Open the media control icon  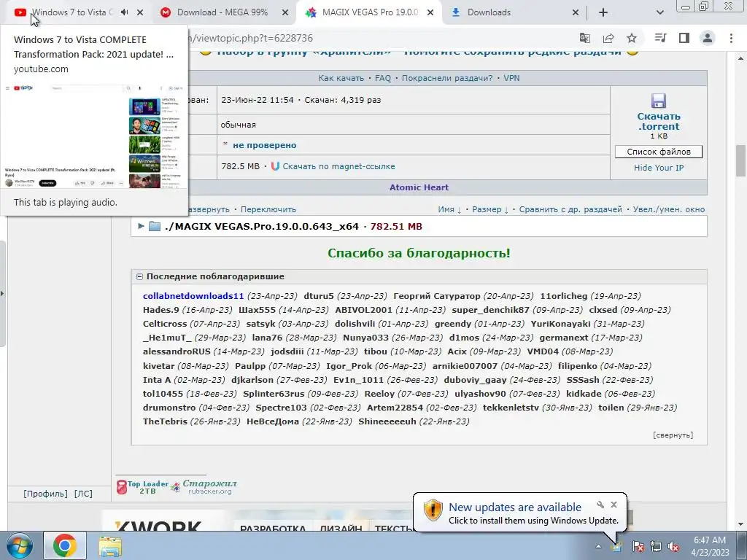pos(661,38)
